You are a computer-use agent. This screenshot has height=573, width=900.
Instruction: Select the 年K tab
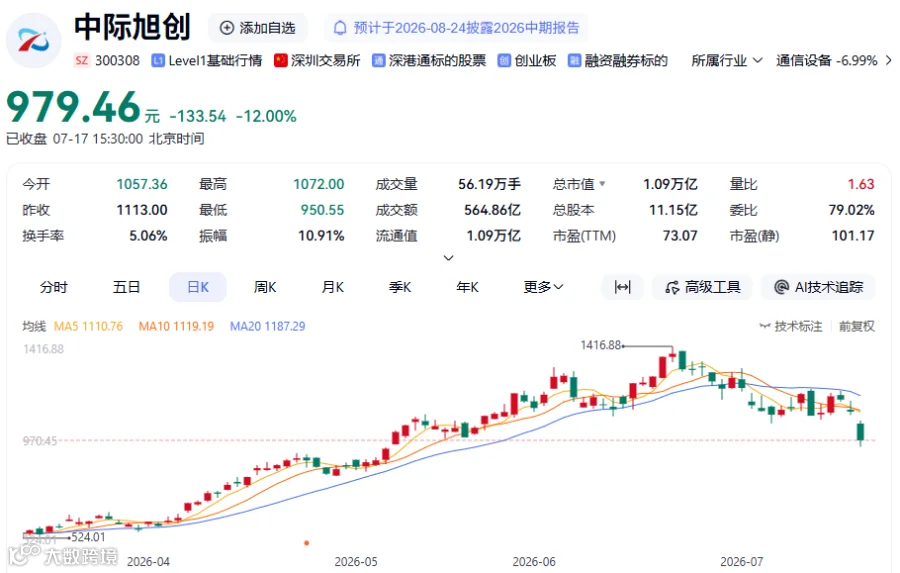click(467, 287)
